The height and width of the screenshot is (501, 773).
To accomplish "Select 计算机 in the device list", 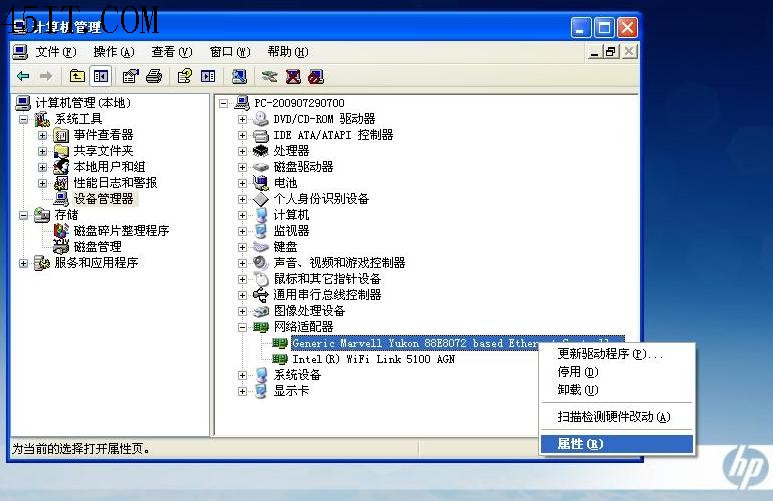I will (291, 215).
